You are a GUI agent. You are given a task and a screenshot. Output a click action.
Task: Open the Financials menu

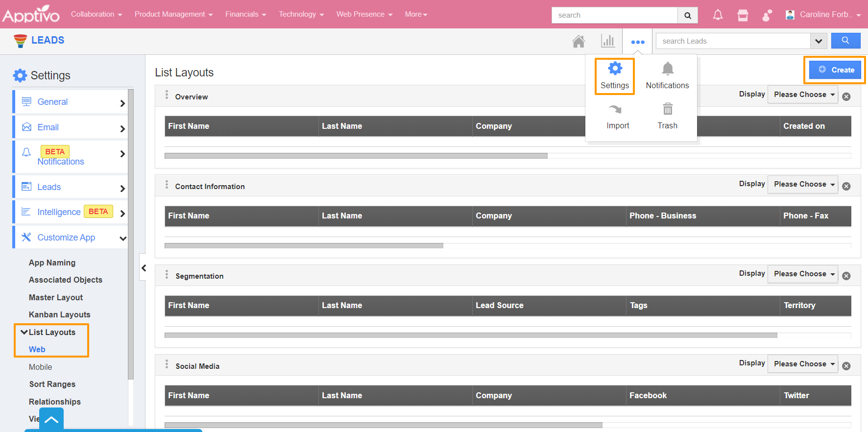click(x=245, y=14)
